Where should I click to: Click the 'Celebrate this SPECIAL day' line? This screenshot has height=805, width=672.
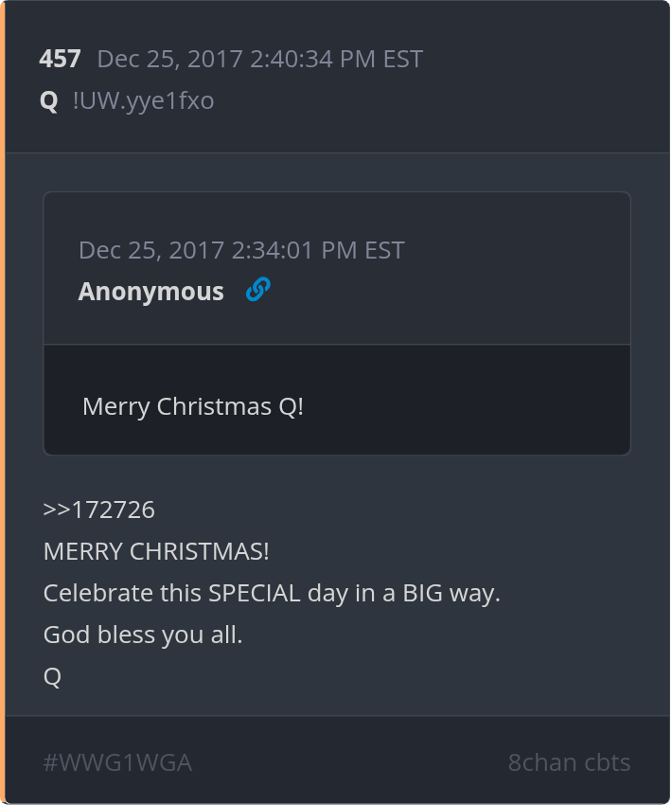coord(271,594)
